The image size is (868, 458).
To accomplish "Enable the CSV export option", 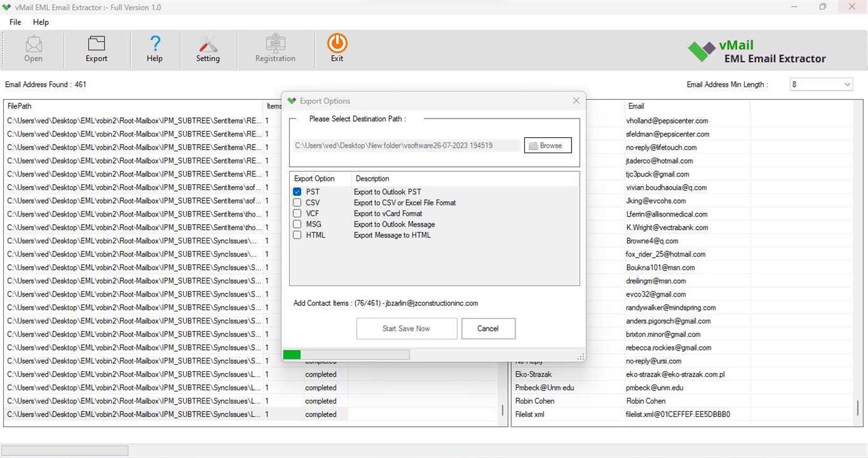I will click(297, 202).
